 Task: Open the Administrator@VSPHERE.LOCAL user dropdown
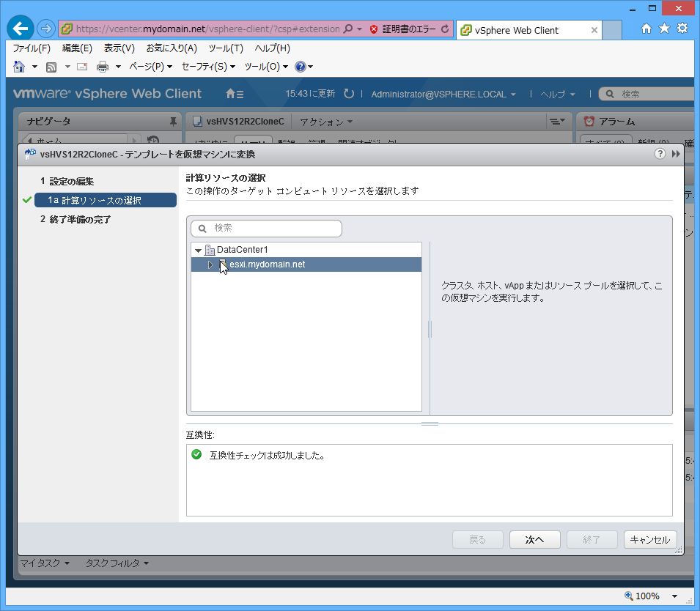(x=443, y=95)
